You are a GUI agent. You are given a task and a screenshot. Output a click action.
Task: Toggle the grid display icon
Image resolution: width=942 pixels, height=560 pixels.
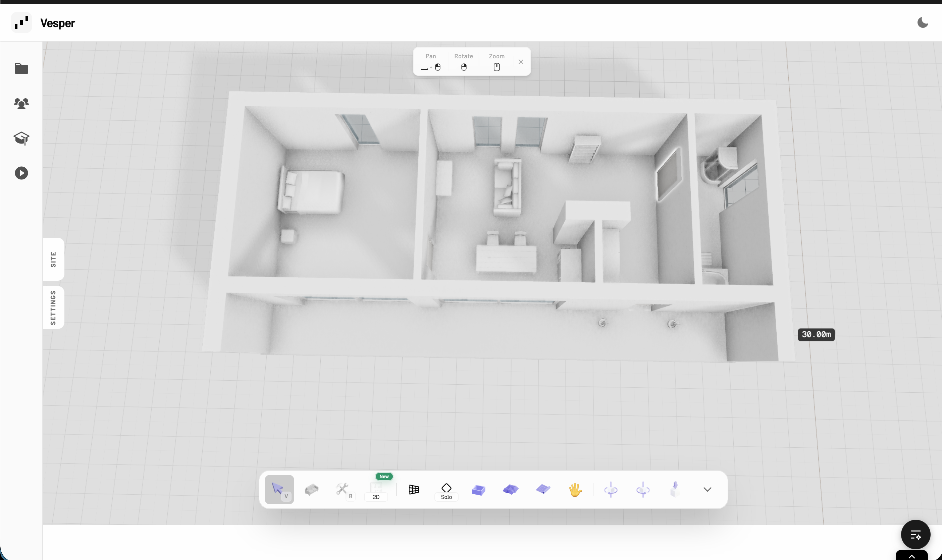[414, 490]
